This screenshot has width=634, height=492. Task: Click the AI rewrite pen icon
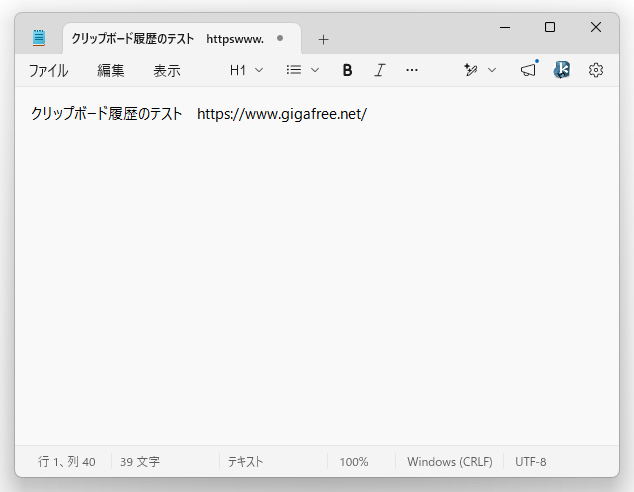(471, 70)
